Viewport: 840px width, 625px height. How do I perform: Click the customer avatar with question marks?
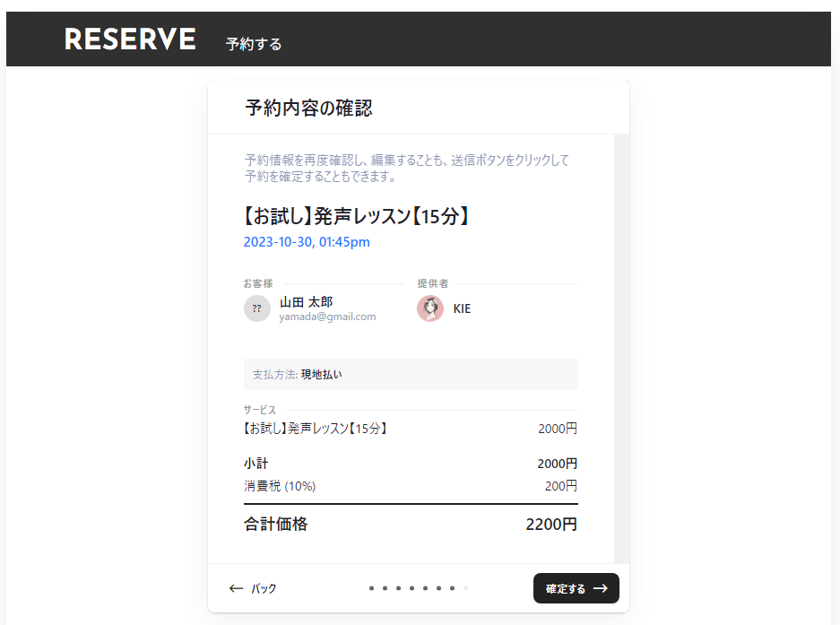[257, 308]
